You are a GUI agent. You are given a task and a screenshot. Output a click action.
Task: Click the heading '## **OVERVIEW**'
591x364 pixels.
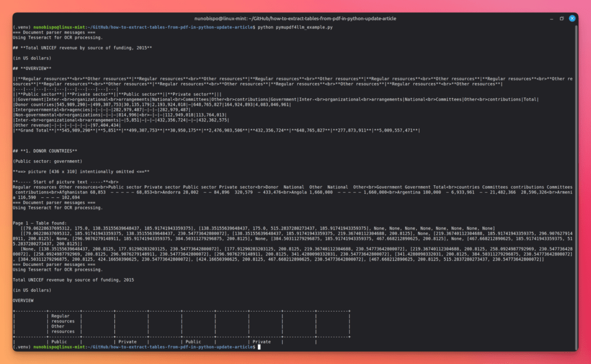(x=32, y=69)
